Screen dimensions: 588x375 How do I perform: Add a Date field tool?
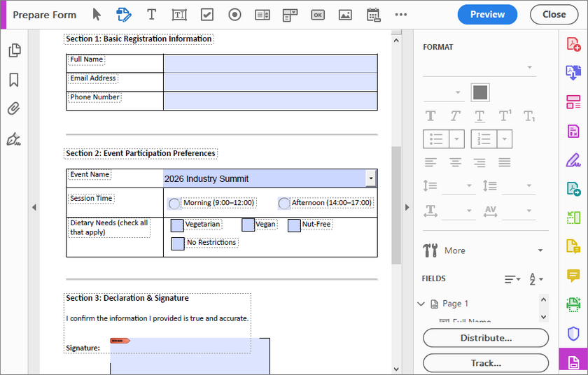click(373, 15)
